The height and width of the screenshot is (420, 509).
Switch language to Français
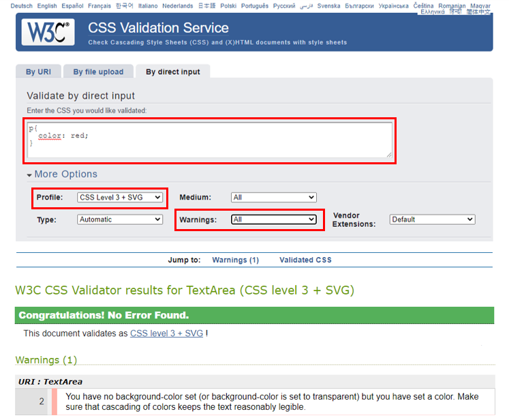(99, 6)
